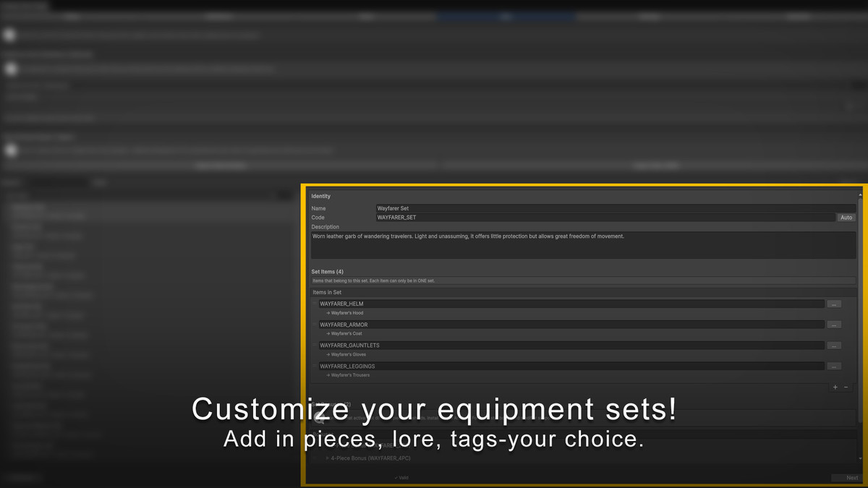Browse items with the "..." button beside WAYFARER_HELM
Viewport: 868px width, 488px height.
[834, 304]
